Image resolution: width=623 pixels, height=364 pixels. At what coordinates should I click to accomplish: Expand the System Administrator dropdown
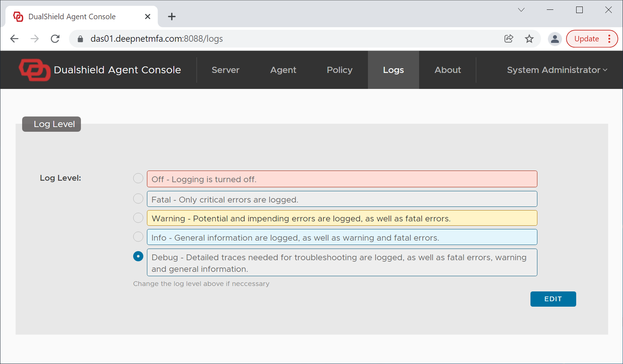click(x=557, y=70)
